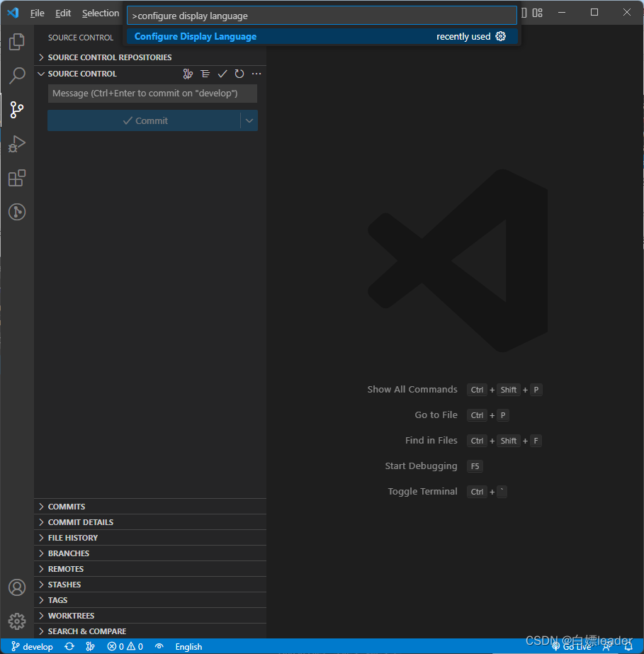This screenshot has width=644, height=654.
Task: Open the Accounts menu icon
Action: (17, 587)
